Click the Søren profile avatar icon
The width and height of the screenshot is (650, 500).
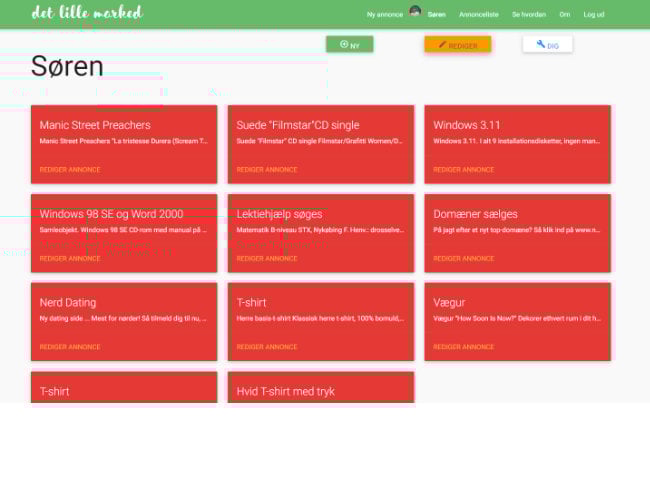click(415, 11)
